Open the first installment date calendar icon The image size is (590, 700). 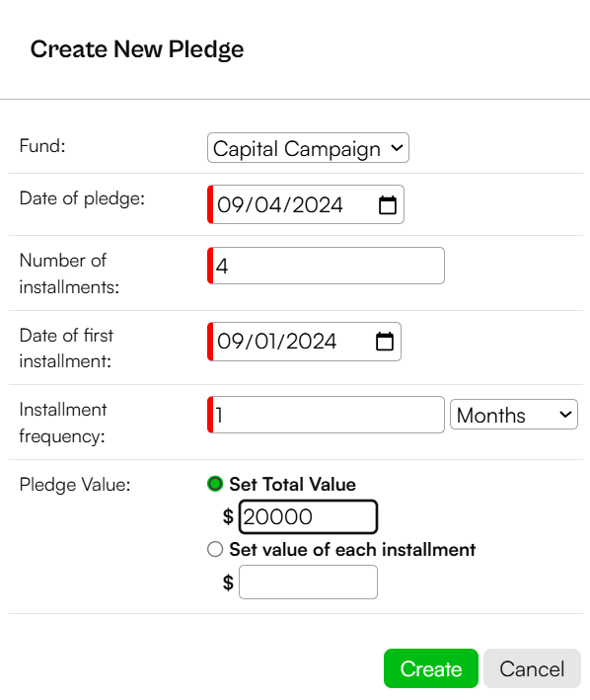pos(385,342)
